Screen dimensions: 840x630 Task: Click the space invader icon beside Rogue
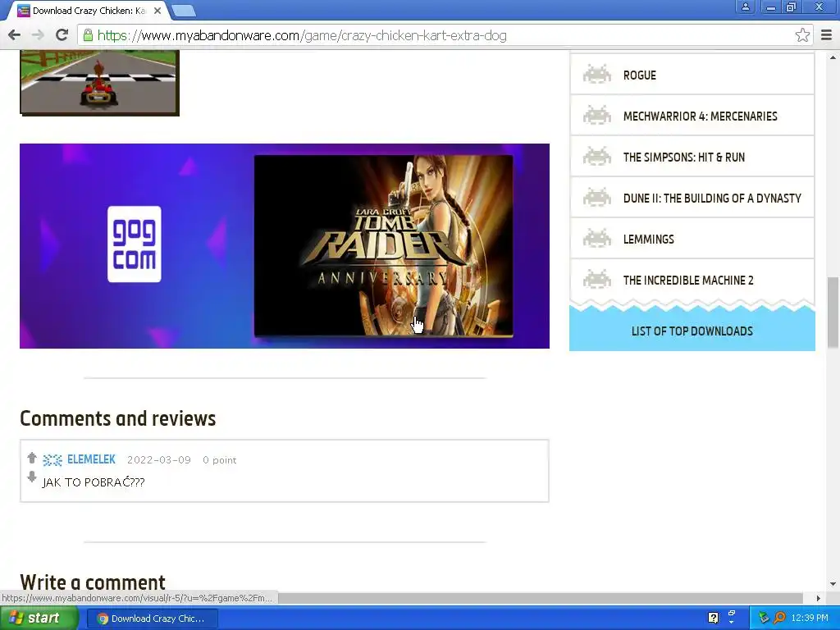click(597, 75)
